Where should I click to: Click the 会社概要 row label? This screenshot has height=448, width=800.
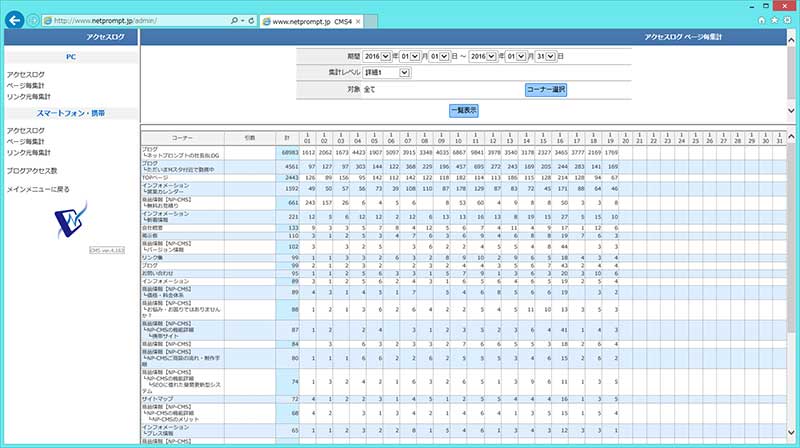152,228
